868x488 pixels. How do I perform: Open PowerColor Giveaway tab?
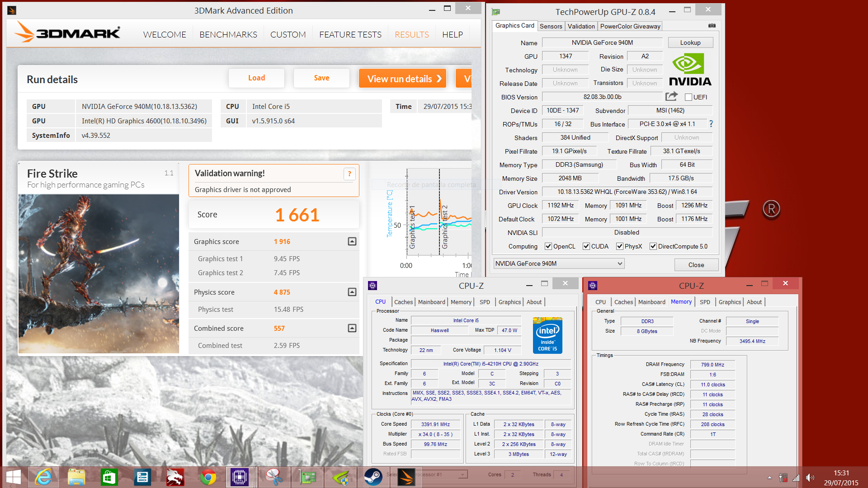coord(630,26)
